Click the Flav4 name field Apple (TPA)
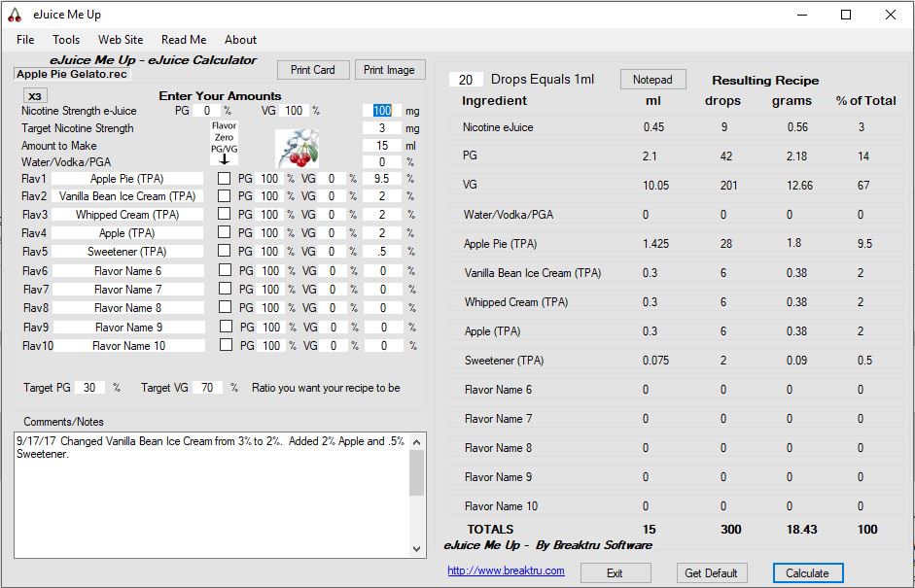The height and width of the screenshot is (588, 915). click(x=126, y=232)
